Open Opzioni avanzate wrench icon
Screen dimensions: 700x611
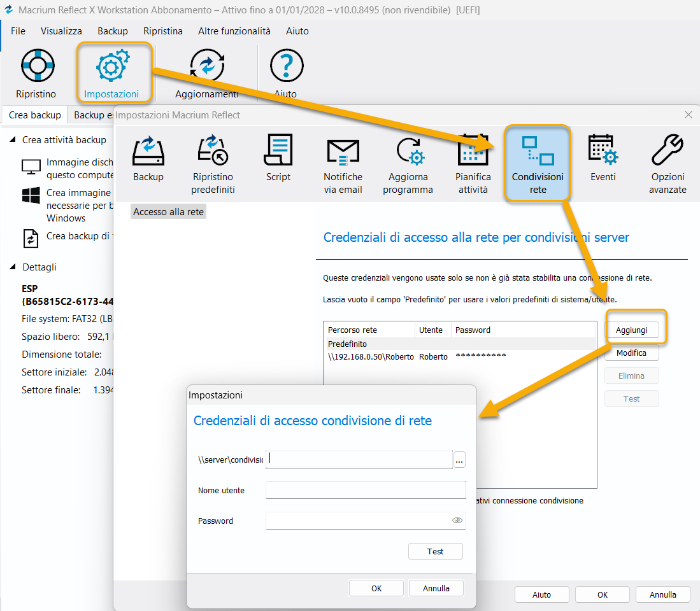[668, 150]
